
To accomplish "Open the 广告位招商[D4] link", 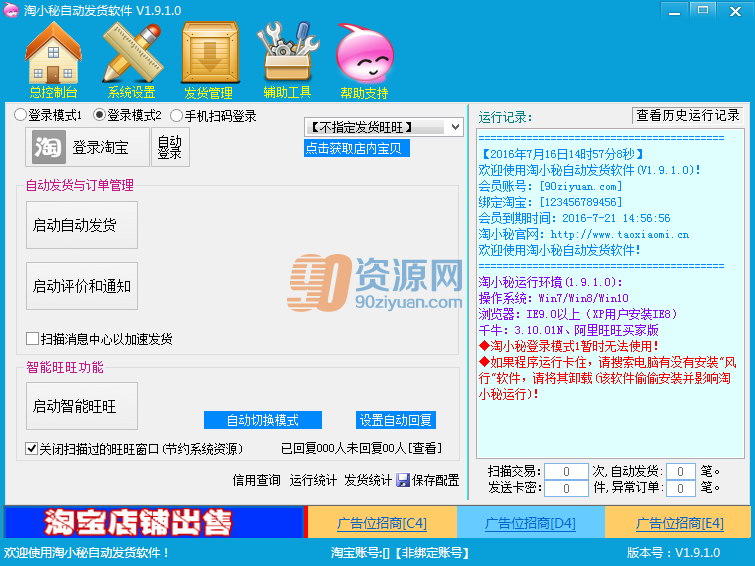I will [530, 523].
